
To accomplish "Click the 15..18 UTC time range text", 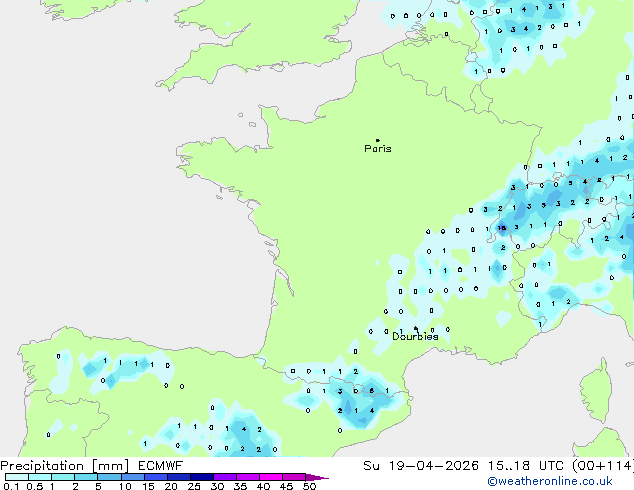I will pyautogui.click(x=525, y=466).
